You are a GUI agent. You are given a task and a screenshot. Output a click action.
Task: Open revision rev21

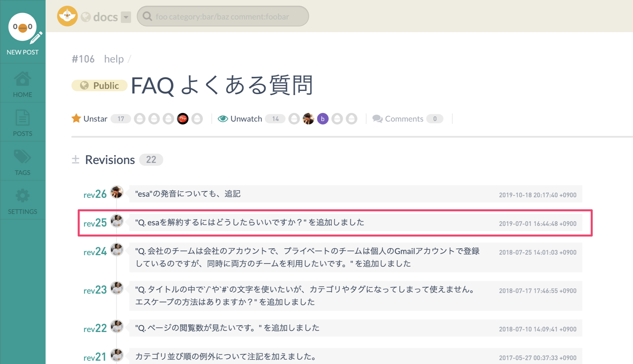click(95, 357)
